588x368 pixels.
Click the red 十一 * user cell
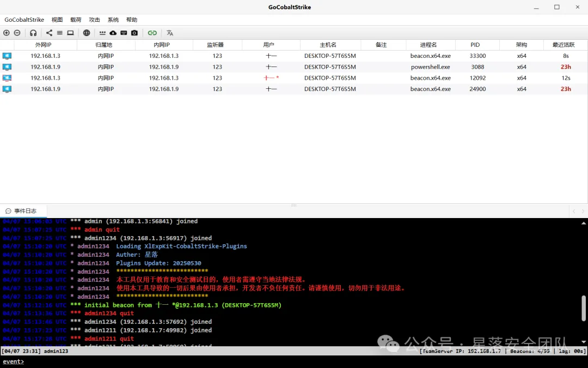[x=271, y=78]
